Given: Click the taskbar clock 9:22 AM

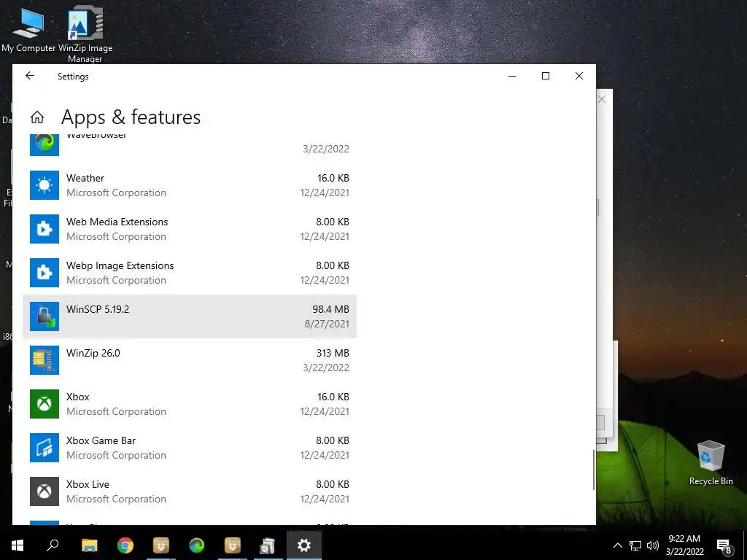Looking at the screenshot, I should [684, 539].
